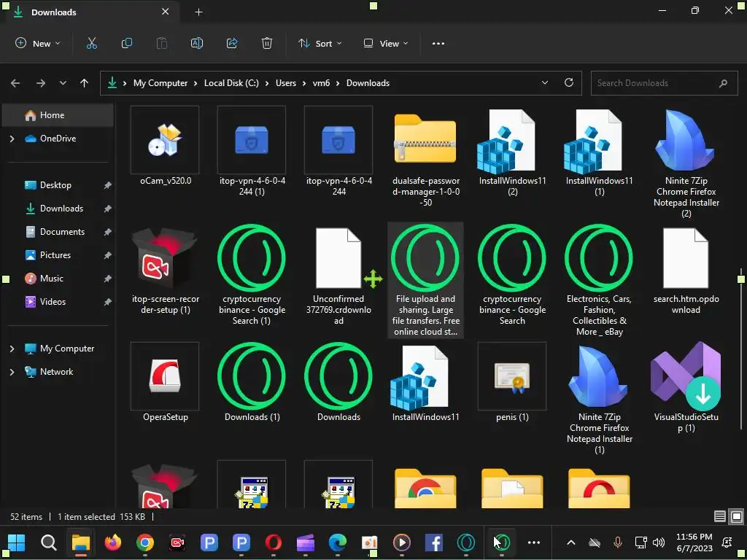This screenshot has width=747, height=560.
Task: Open the address bar history dropdown
Action: click(544, 82)
